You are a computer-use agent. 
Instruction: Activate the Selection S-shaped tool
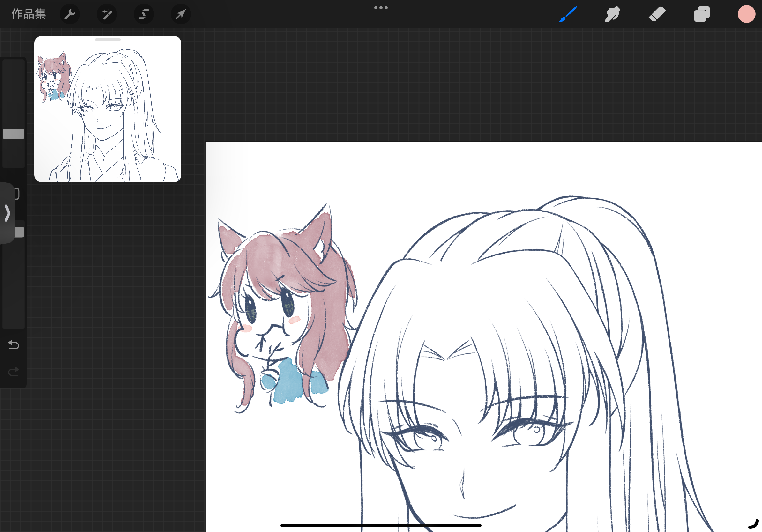tap(144, 14)
